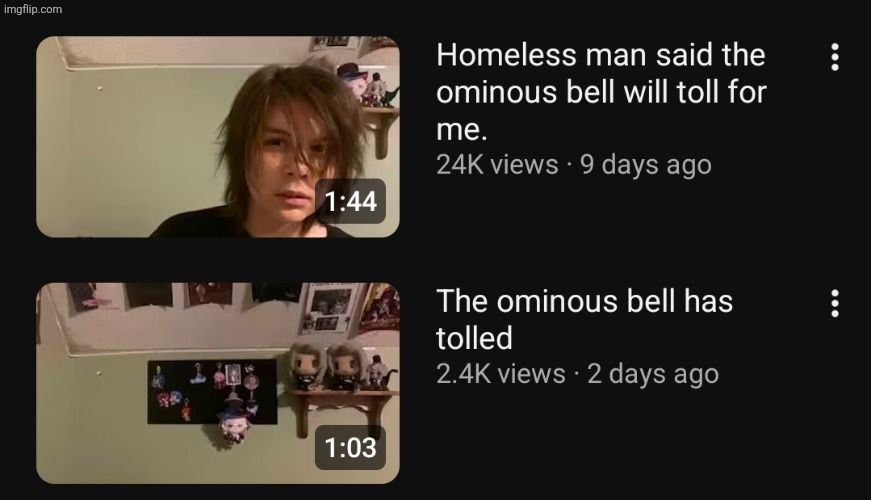
Task: Click the word 'me.' ending the first title
Action: (x=462, y=131)
